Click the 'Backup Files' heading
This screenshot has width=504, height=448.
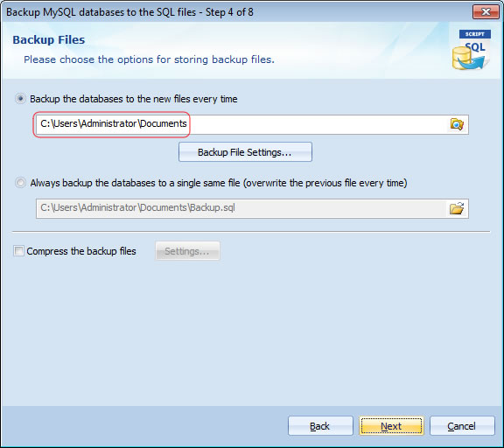pos(49,40)
